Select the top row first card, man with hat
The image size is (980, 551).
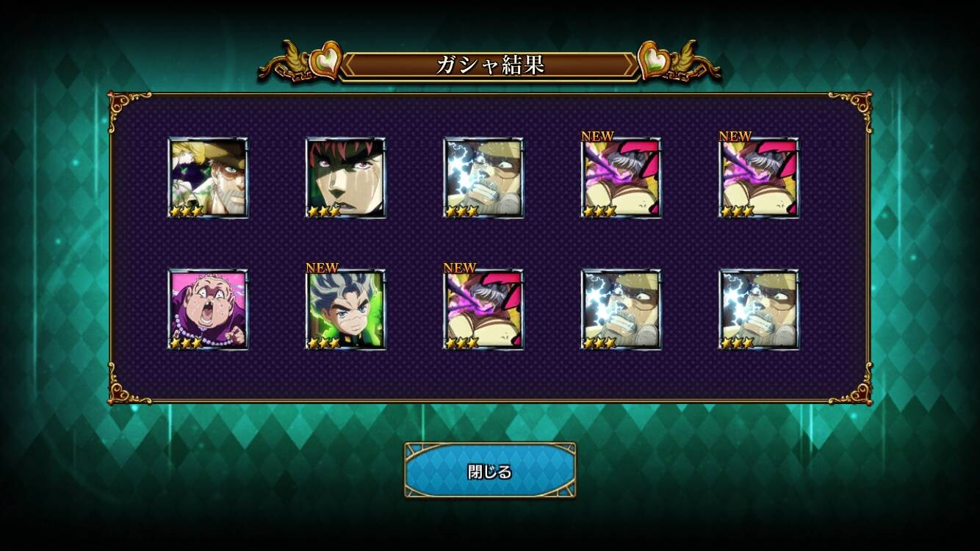tap(208, 178)
